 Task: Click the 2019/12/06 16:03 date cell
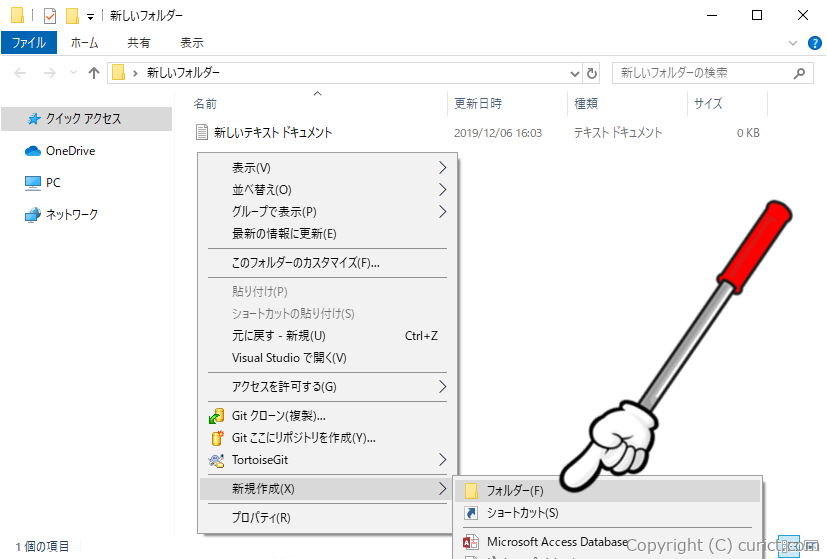point(498,133)
